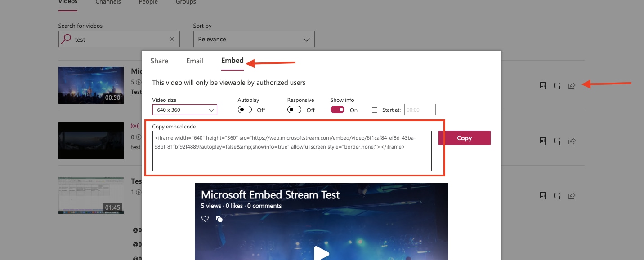Open share dialog for the 01:45 video
The width and height of the screenshot is (644, 260).
[572, 196]
